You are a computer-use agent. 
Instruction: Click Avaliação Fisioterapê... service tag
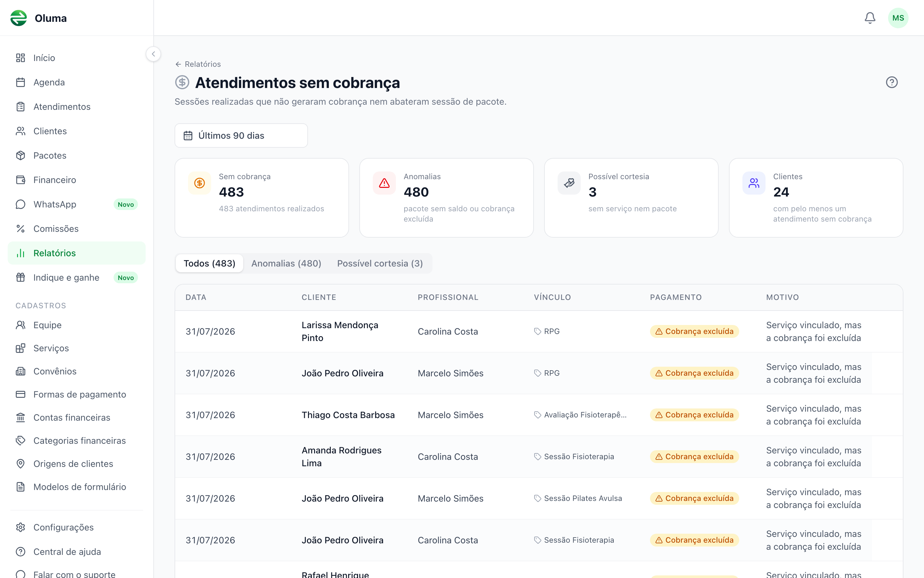(x=580, y=415)
